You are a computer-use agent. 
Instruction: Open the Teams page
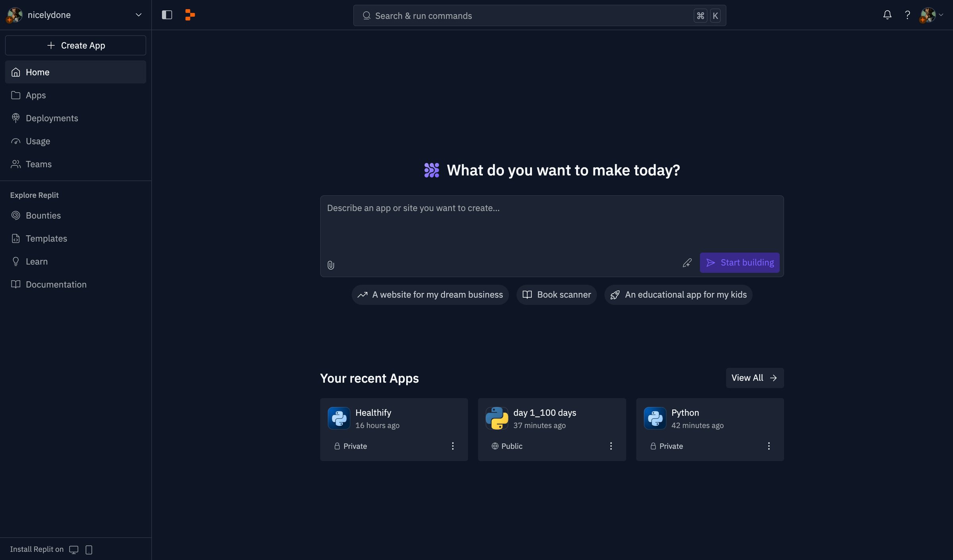75,164
